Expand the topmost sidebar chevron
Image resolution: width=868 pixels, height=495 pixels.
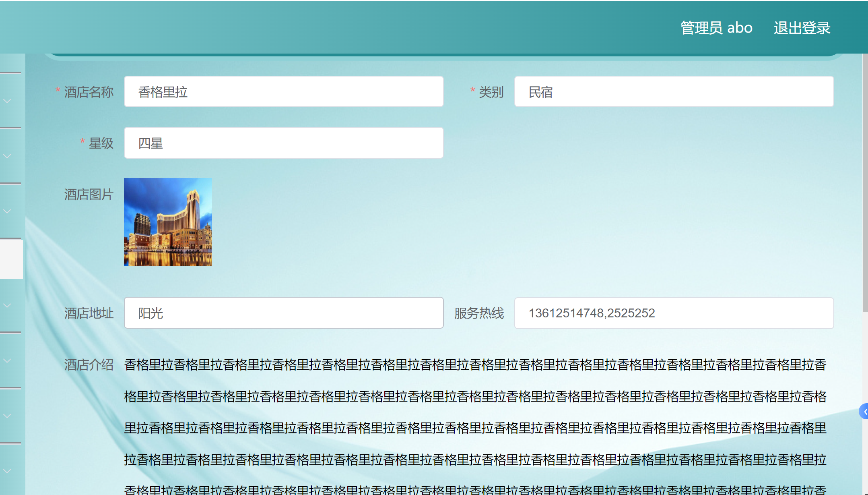[x=7, y=101]
